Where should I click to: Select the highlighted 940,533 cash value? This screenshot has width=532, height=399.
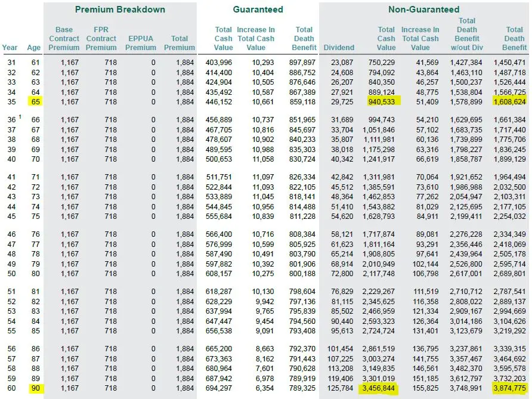[383, 101]
